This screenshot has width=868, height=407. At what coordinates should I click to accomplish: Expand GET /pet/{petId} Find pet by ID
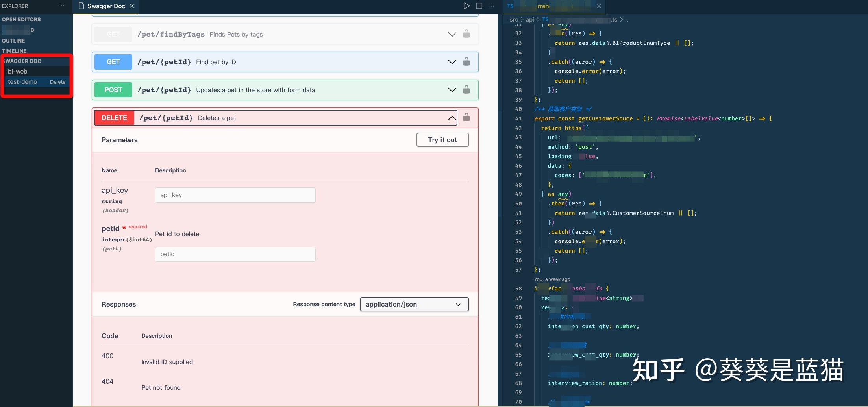point(452,62)
